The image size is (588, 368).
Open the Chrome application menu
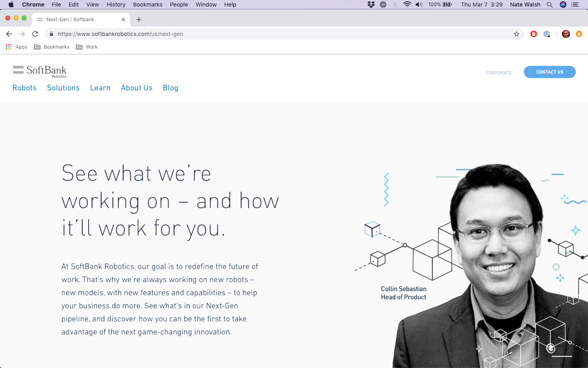tap(33, 5)
